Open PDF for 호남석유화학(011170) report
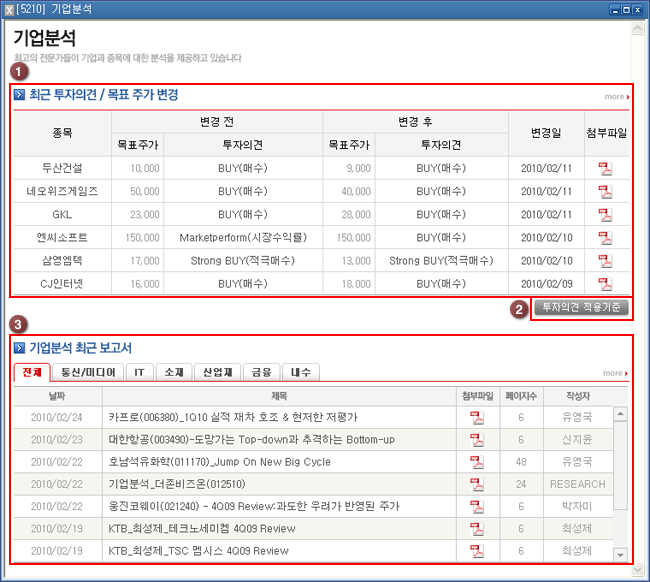The height and width of the screenshot is (582, 650). 477,462
